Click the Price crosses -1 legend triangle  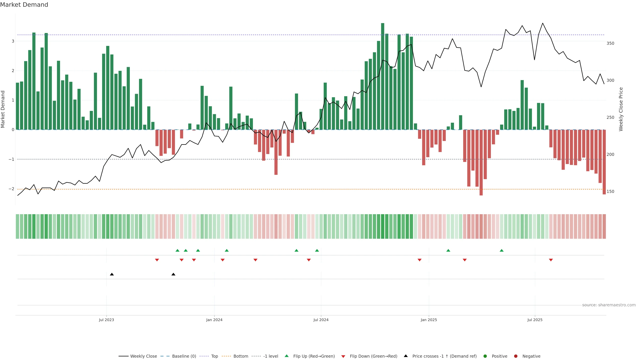tap(406, 356)
